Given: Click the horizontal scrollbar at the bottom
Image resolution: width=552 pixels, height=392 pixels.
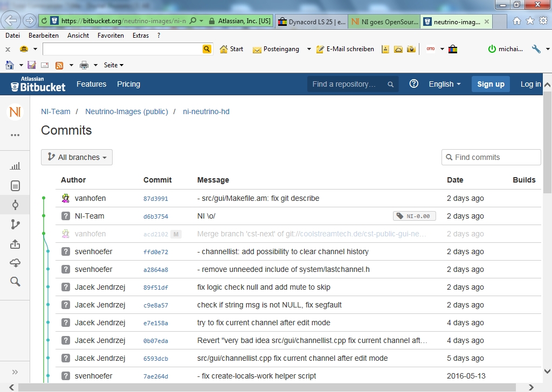Looking at the screenshot, I should 270,388.
